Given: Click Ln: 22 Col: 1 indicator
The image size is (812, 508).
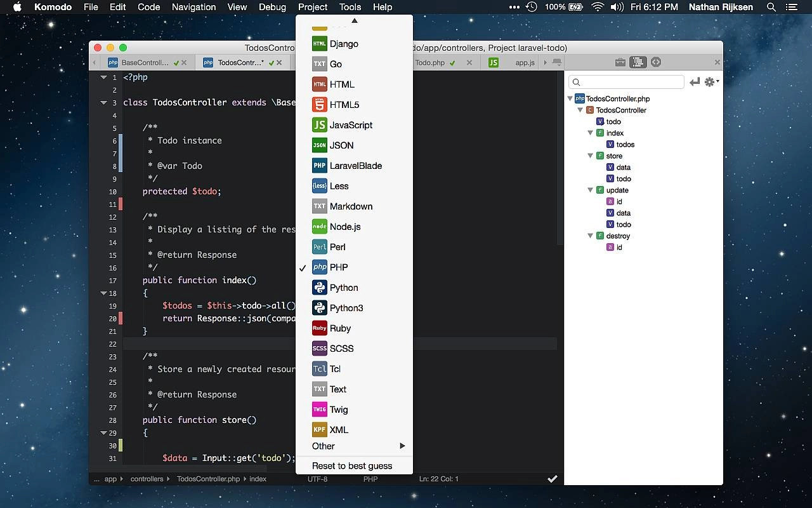Looking at the screenshot, I should tap(439, 479).
